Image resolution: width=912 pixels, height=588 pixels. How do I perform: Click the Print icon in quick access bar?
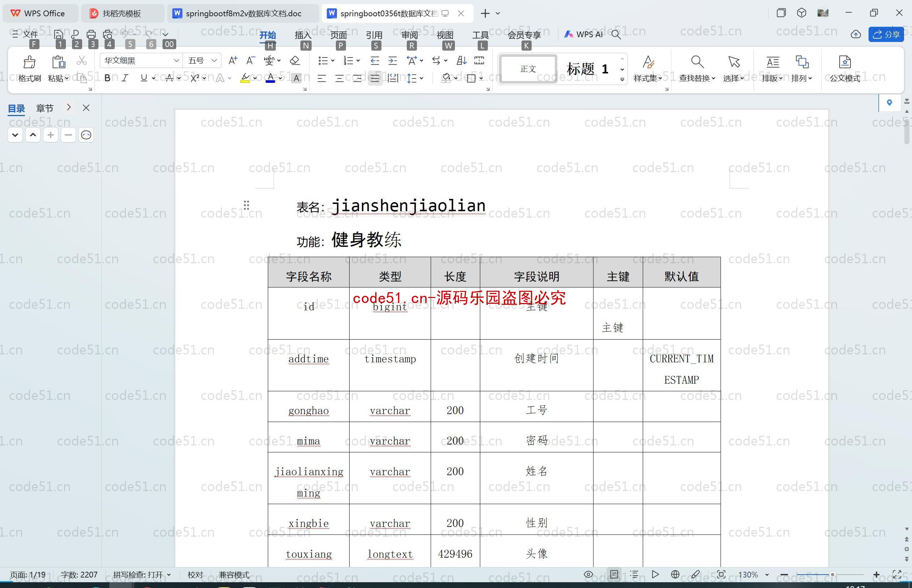[91, 34]
